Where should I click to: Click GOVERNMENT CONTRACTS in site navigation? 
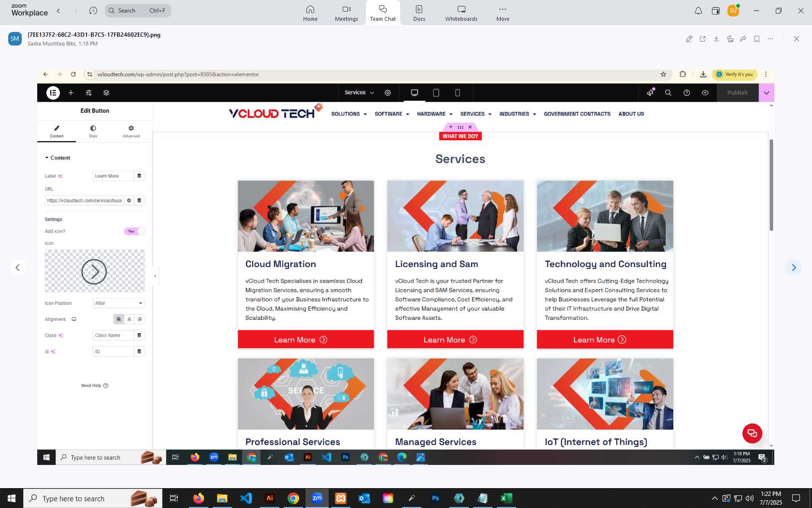[577, 114]
